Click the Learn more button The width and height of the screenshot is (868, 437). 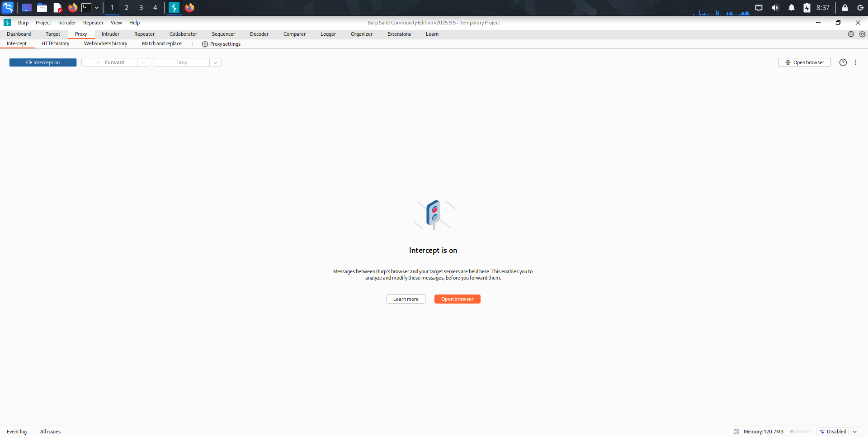click(406, 299)
